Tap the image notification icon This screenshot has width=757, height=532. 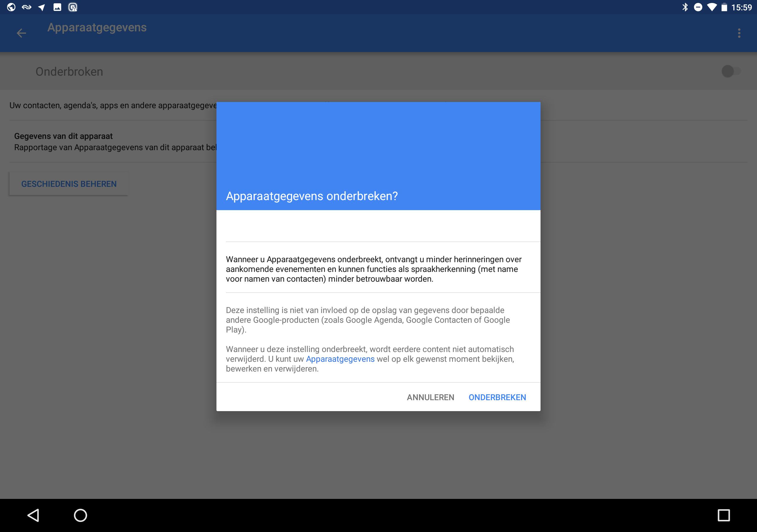57,7
